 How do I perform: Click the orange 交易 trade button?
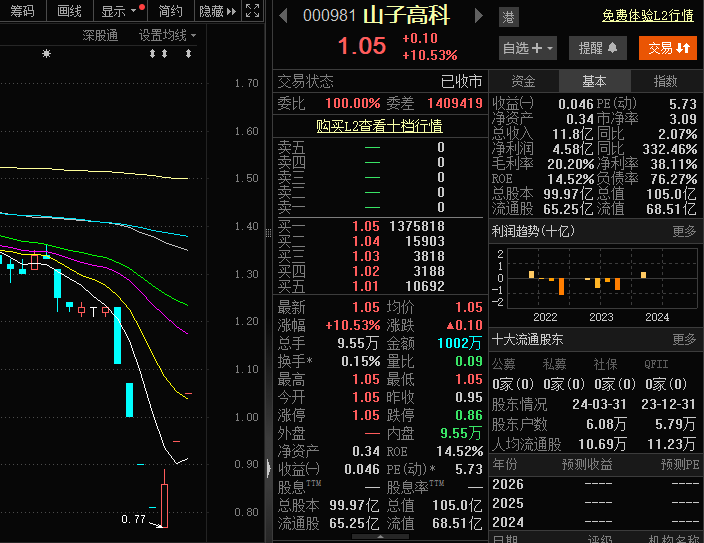[668, 48]
